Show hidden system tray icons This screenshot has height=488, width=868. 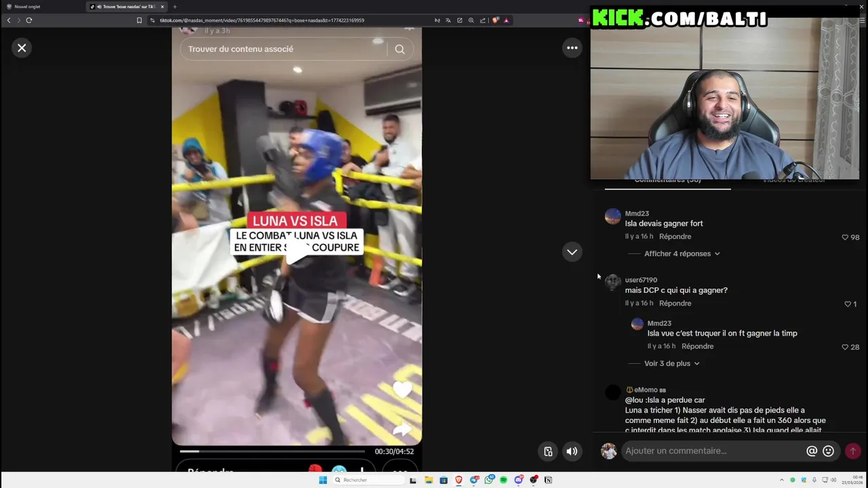coord(781,480)
